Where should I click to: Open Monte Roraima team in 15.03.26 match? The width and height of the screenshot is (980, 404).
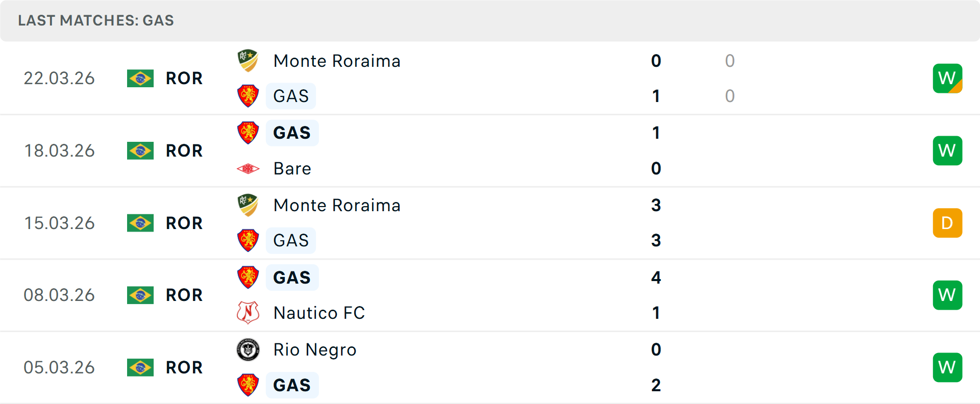[337, 205]
